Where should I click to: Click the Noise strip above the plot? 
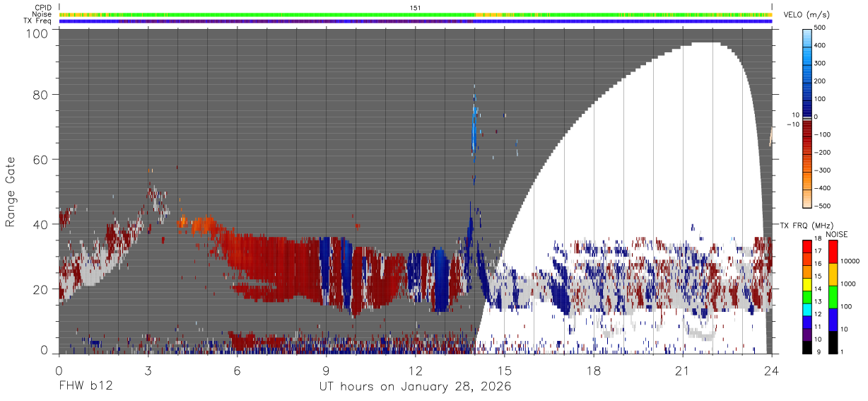[416, 14]
